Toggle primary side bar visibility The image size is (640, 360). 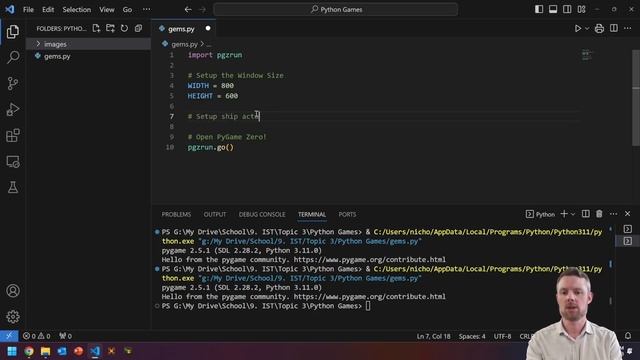click(x=539, y=9)
